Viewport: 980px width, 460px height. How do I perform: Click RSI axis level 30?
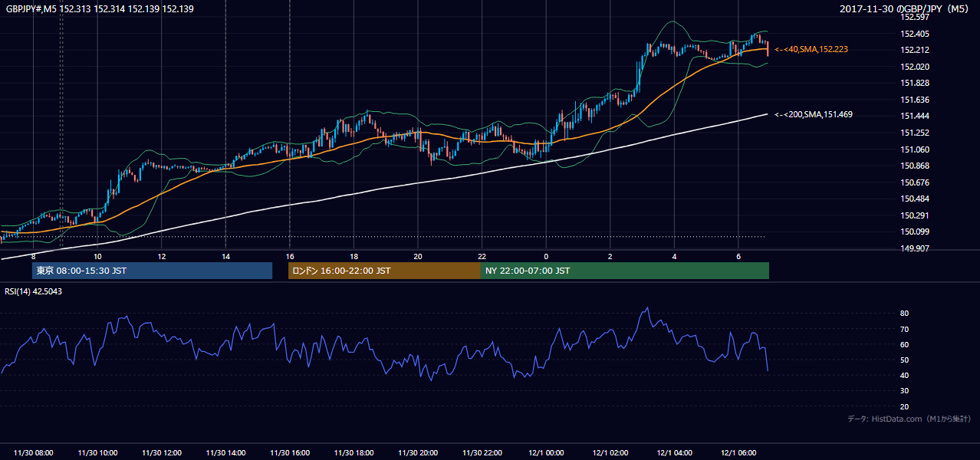tap(905, 391)
